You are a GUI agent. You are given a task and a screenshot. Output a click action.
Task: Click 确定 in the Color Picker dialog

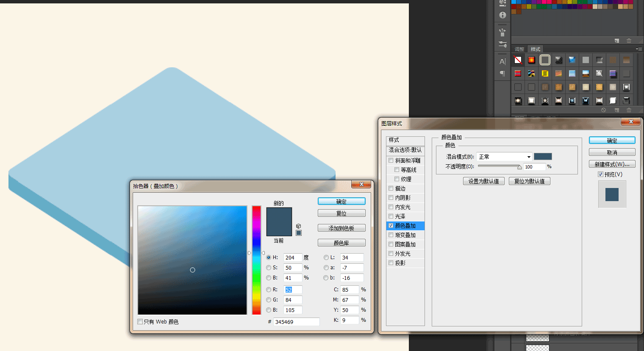coord(341,202)
